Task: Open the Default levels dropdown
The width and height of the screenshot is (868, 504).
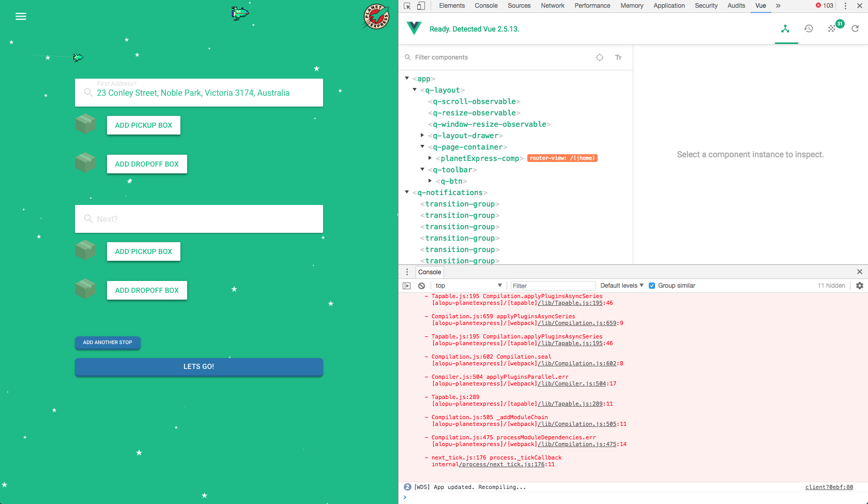Action: pyautogui.click(x=621, y=285)
